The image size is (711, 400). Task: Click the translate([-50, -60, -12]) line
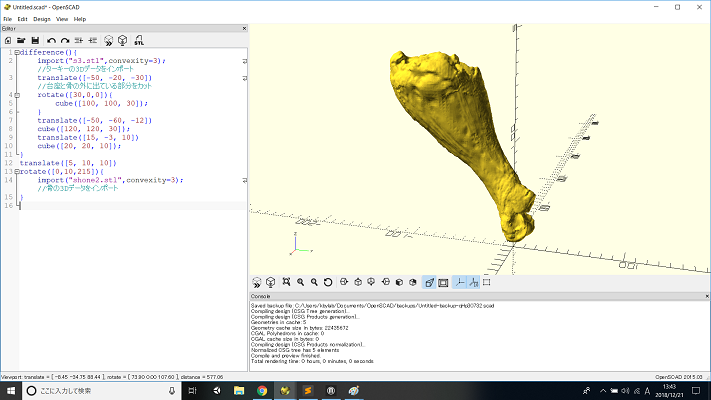pos(94,121)
